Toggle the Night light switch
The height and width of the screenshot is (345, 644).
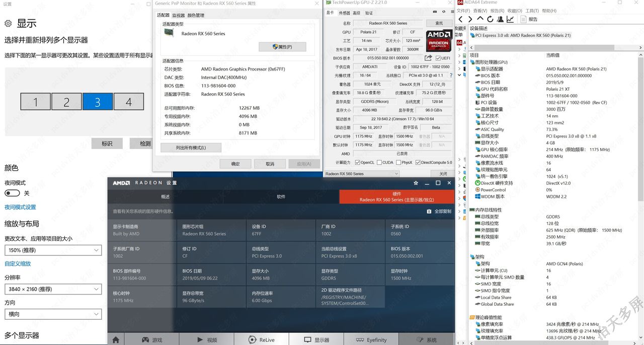pos(12,193)
